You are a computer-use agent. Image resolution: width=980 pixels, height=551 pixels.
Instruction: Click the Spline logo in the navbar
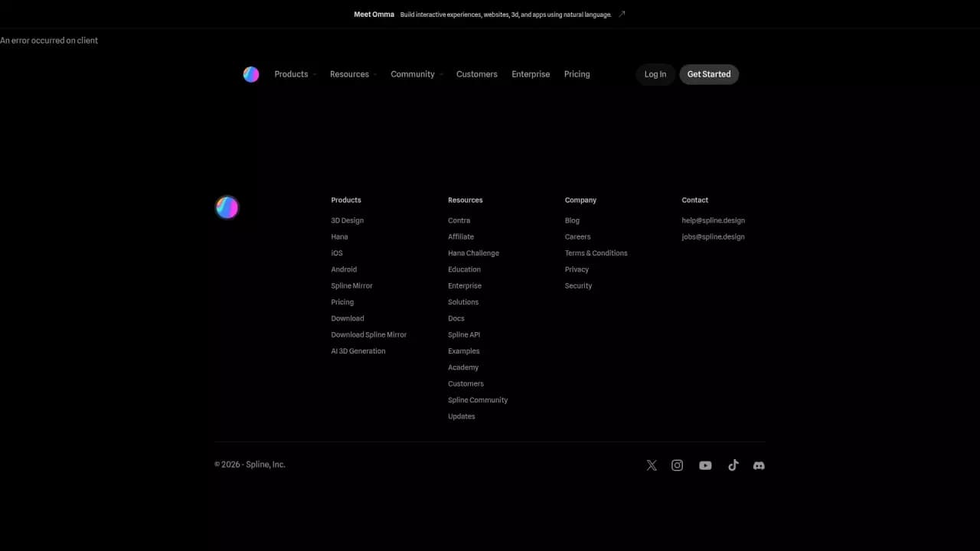(x=251, y=74)
